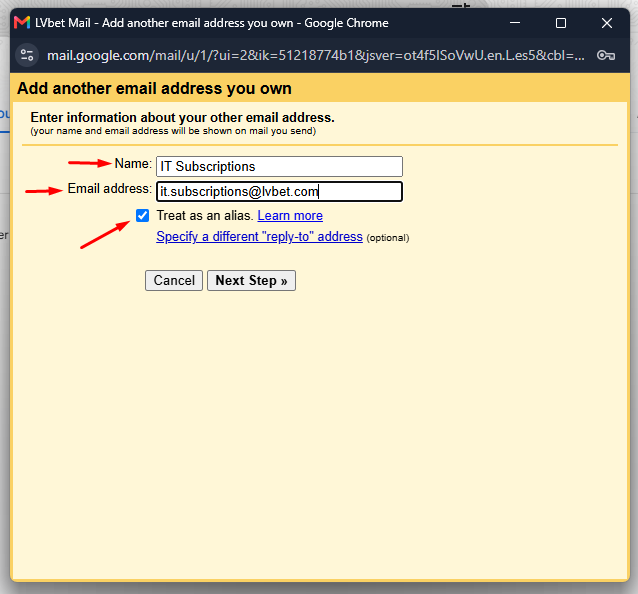Viewport: 638px width, 594px height.
Task: Select the URL in the address bar
Action: click(x=316, y=55)
